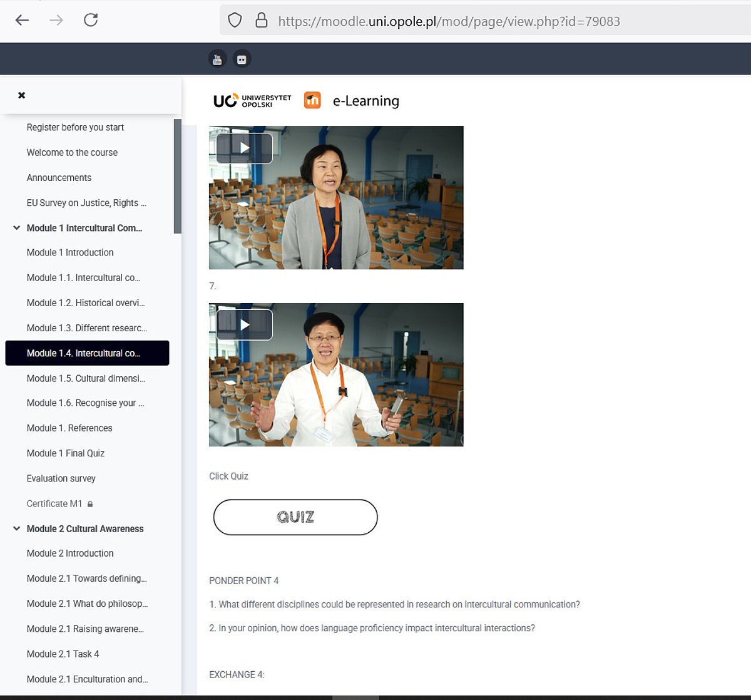Collapse Module 1 Intercultural Com... section
This screenshot has width=751, height=700.
click(x=17, y=228)
